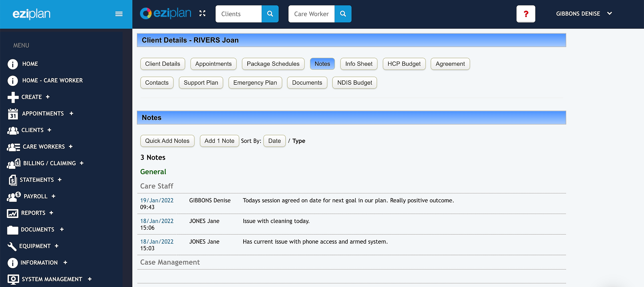Open the red question mark help button
Image resolution: width=644 pixels, height=287 pixels.
[x=526, y=14]
